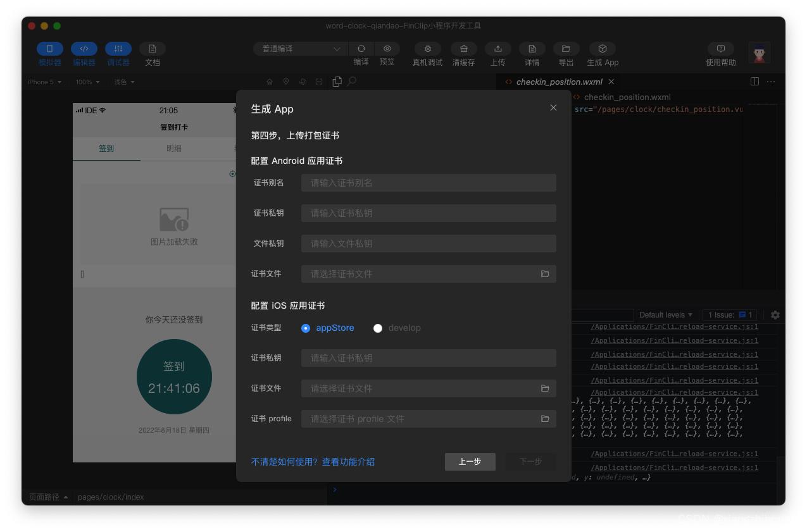
Task: Open the Default levels console dropdown
Action: 666,315
